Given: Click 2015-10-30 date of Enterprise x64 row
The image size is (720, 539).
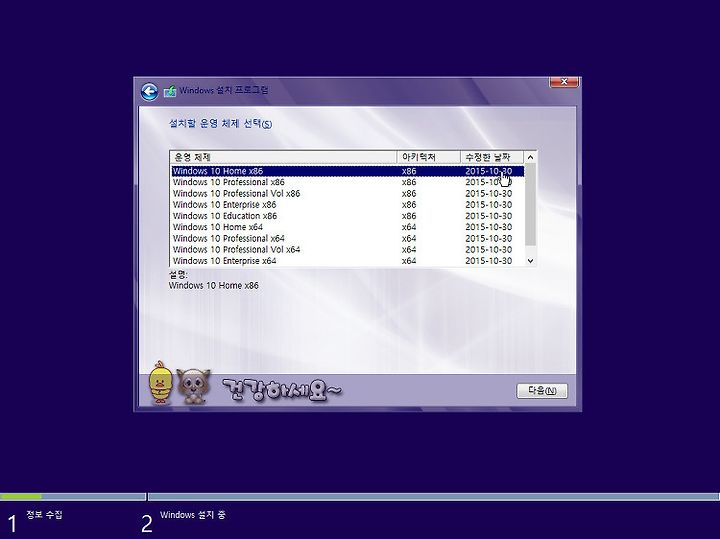Looking at the screenshot, I should 489,261.
